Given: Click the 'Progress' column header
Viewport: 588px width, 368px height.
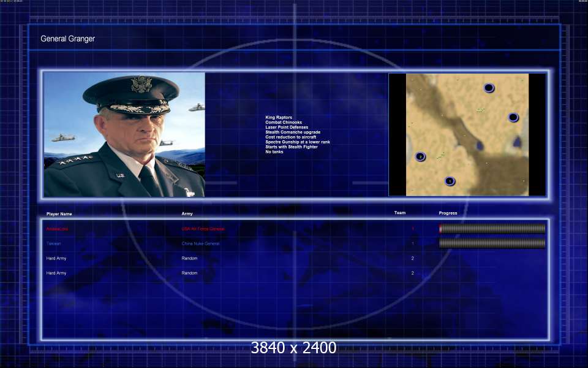Looking at the screenshot, I should (448, 213).
